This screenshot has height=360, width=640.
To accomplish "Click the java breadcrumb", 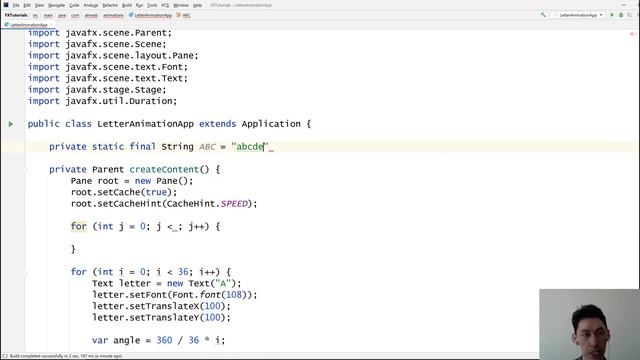I will point(62,15).
